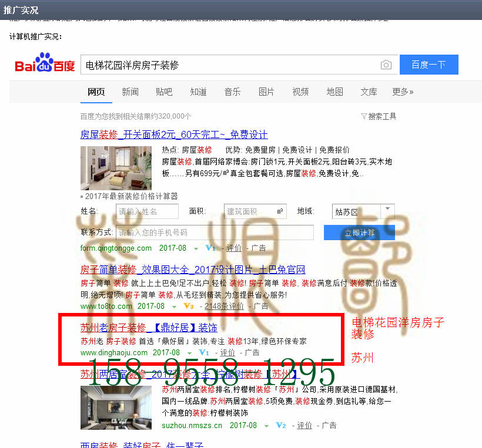The width and height of the screenshot is (482, 448).
Task: Click V2 badge on nmszs result
Action: click(x=281, y=425)
